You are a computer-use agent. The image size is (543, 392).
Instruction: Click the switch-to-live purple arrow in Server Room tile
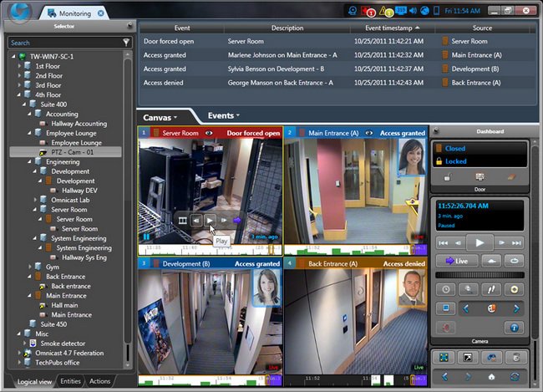237,220
